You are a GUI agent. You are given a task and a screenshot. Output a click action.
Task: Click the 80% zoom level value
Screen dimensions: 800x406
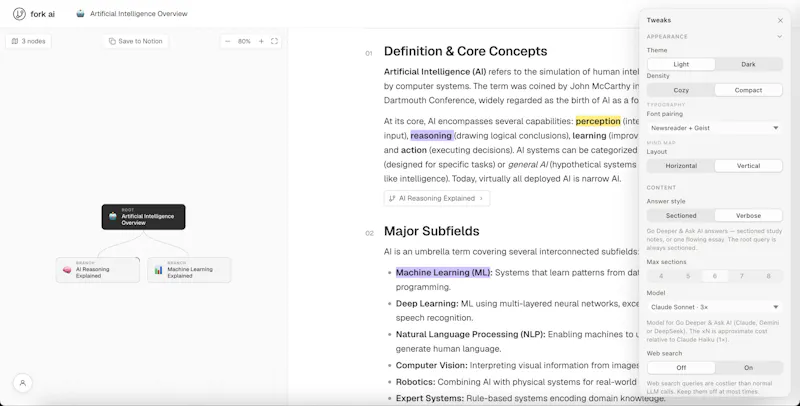tap(244, 41)
